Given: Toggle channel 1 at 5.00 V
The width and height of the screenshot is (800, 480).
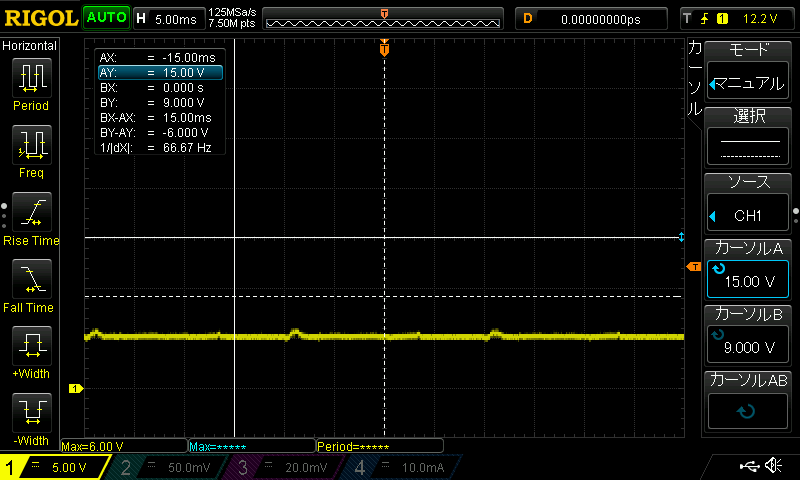Looking at the screenshot, I should 54,467.
